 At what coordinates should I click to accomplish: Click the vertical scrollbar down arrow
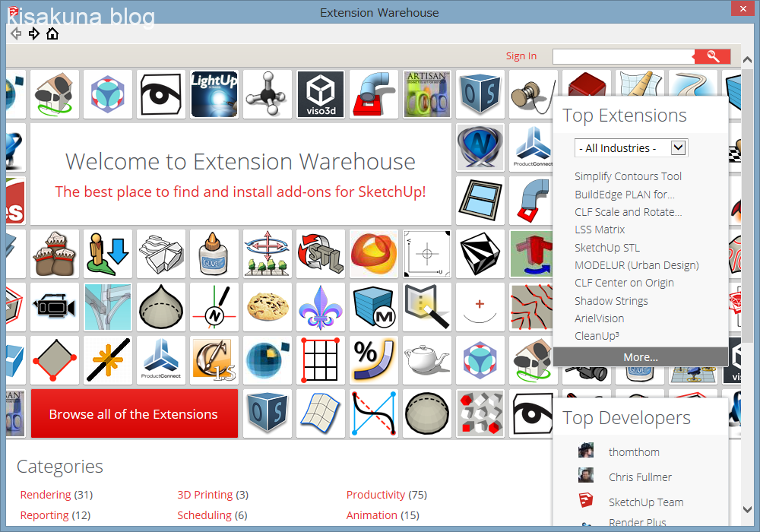(x=747, y=510)
